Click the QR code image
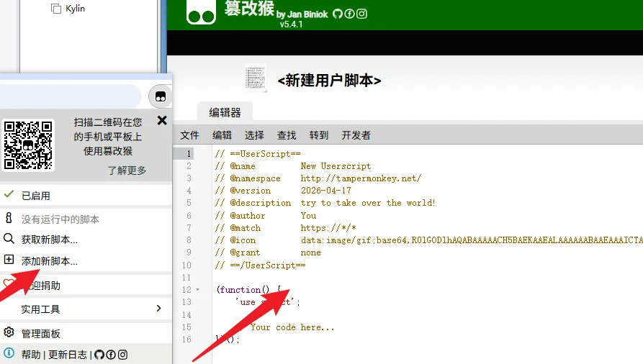This screenshot has width=643, height=364. tap(28, 145)
